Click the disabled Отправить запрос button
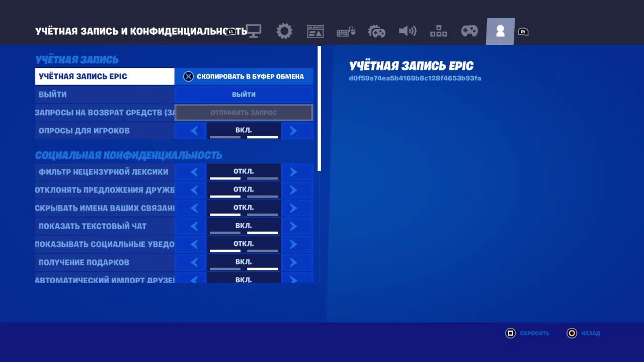This screenshot has width=644, height=362. pyautogui.click(x=244, y=113)
